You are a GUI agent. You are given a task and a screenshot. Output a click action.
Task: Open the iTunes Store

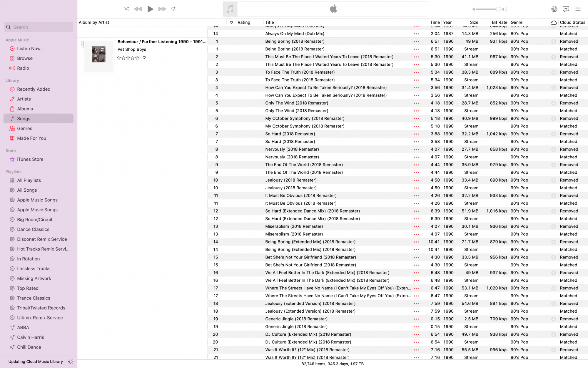click(x=30, y=159)
